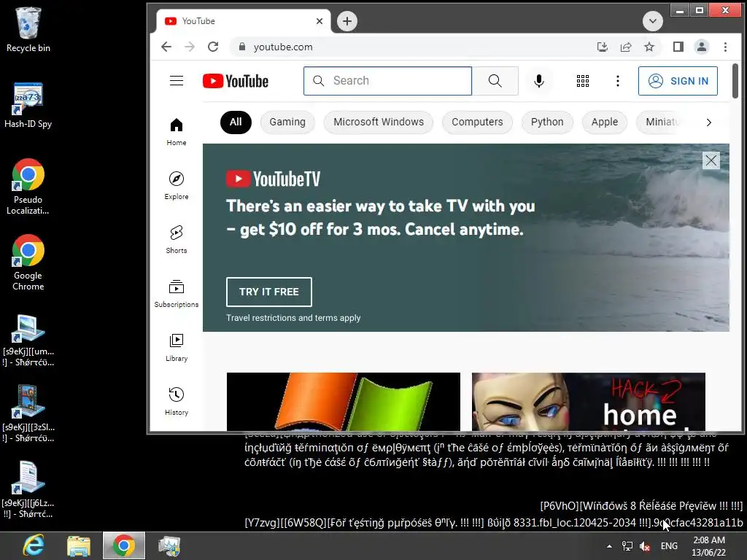Click the YouTube logo
The height and width of the screenshot is (560, 747).
236,81
